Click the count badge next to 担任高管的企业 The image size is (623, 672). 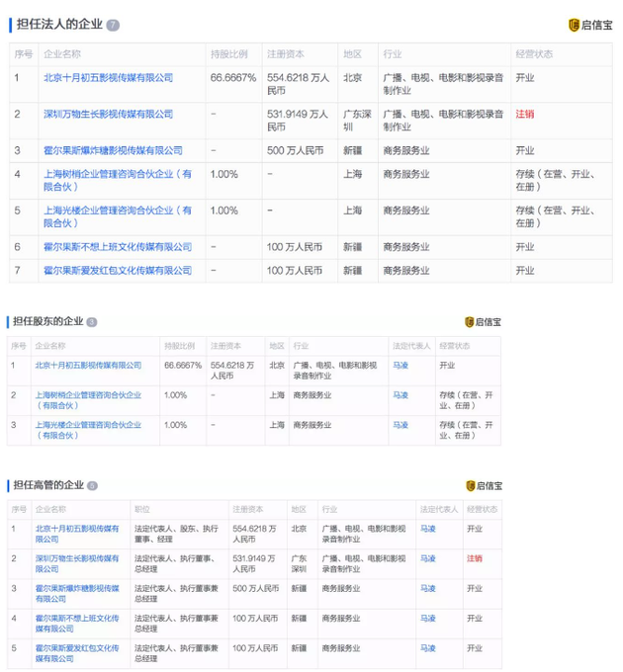92,485
